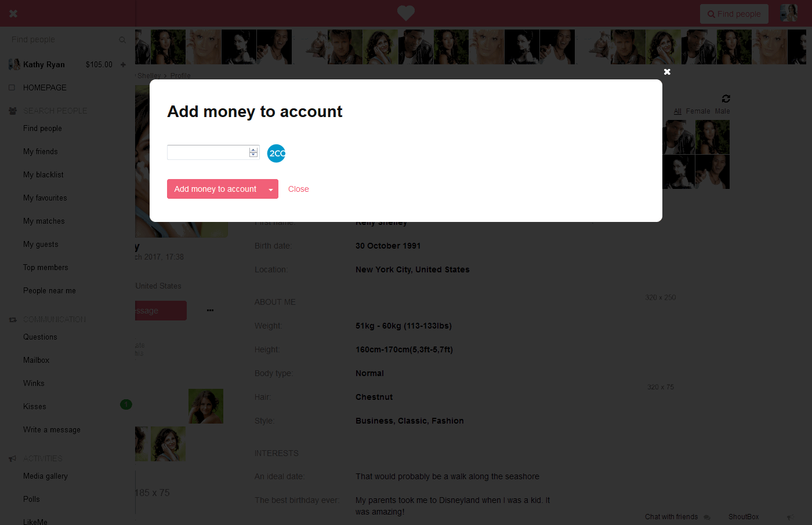Image resolution: width=812 pixels, height=525 pixels.
Task: Select the Male filter
Action: (722, 111)
